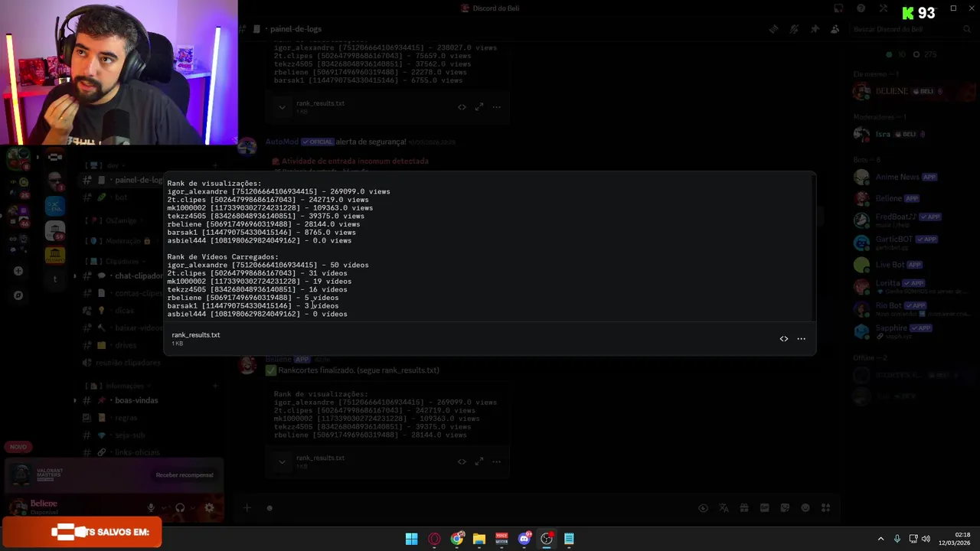
Task: Open the Threads icon in channel header
Action: (x=773, y=29)
